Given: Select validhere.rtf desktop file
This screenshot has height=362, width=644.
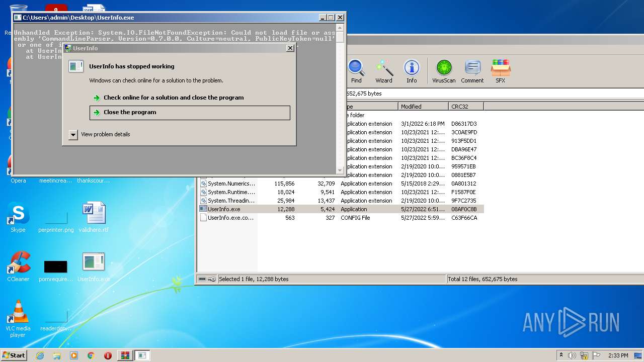Looking at the screenshot, I should [x=94, y=217].
